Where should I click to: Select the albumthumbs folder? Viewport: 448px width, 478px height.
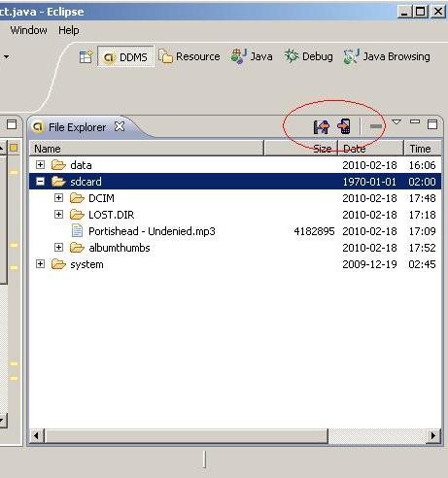120,248
